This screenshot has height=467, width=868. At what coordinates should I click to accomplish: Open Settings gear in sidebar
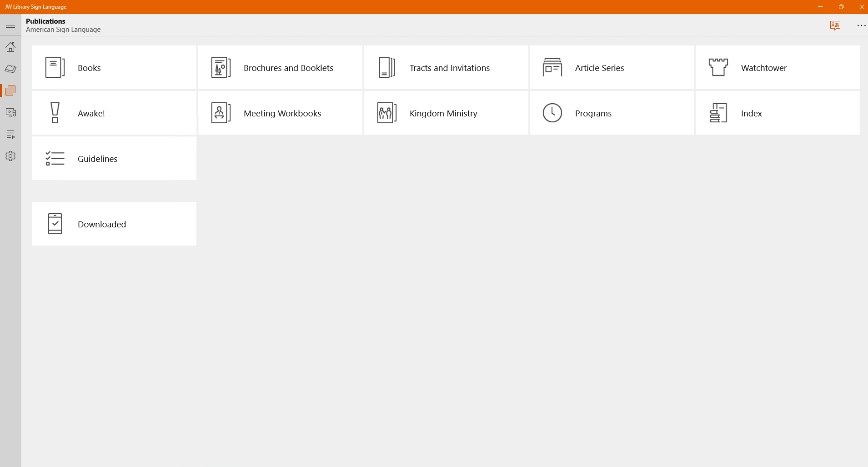point(10,156)
